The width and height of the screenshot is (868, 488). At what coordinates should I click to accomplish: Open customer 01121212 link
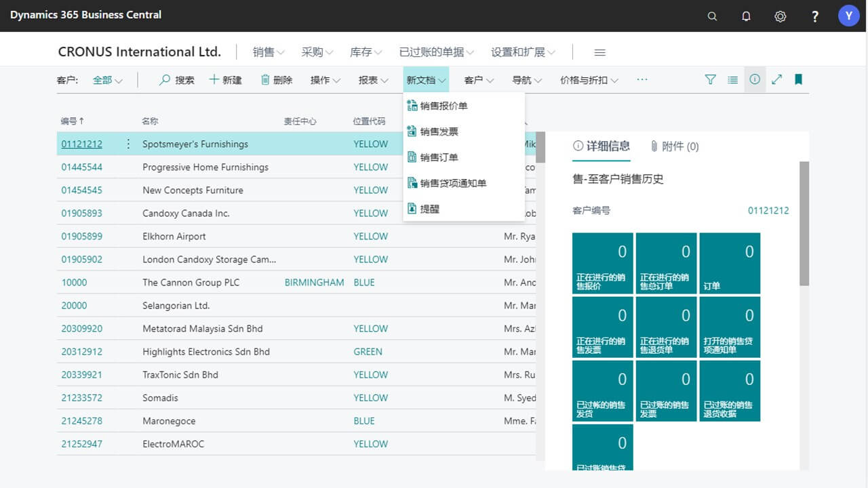point(81,144)
